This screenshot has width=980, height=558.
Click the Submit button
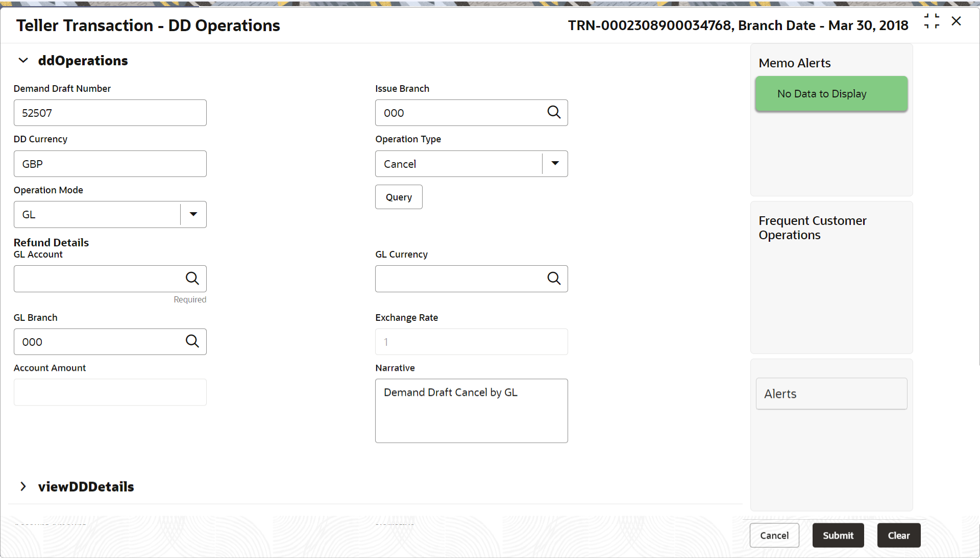839,535
